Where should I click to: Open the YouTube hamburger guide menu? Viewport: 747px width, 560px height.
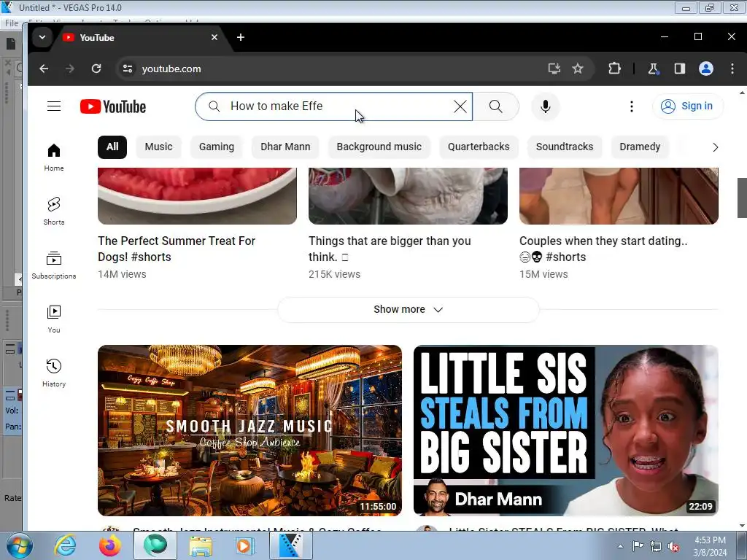tap(54, 106)
